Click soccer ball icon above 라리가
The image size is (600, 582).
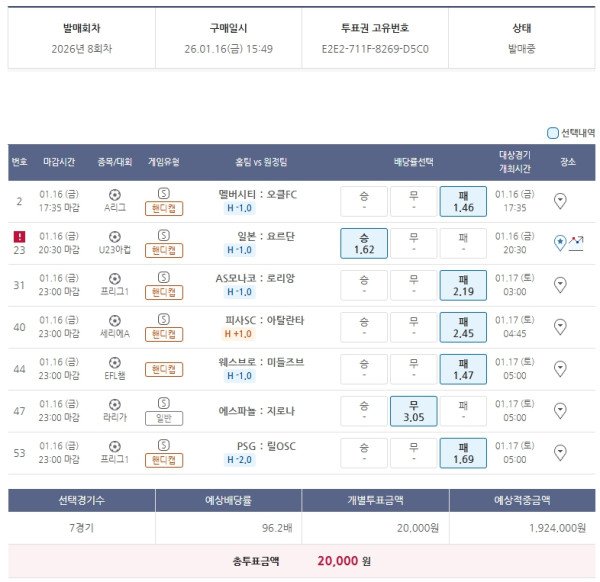pos(115,404)
